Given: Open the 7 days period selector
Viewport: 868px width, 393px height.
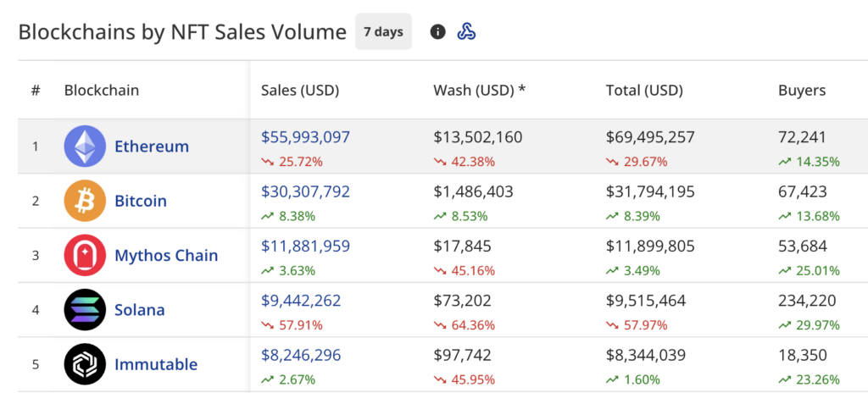Looking at the screenshot, I should pos(384,31).
